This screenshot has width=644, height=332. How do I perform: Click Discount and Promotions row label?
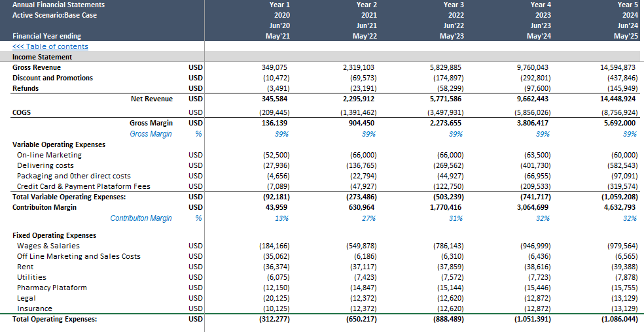pyautogui.click(x=52, y=78)
